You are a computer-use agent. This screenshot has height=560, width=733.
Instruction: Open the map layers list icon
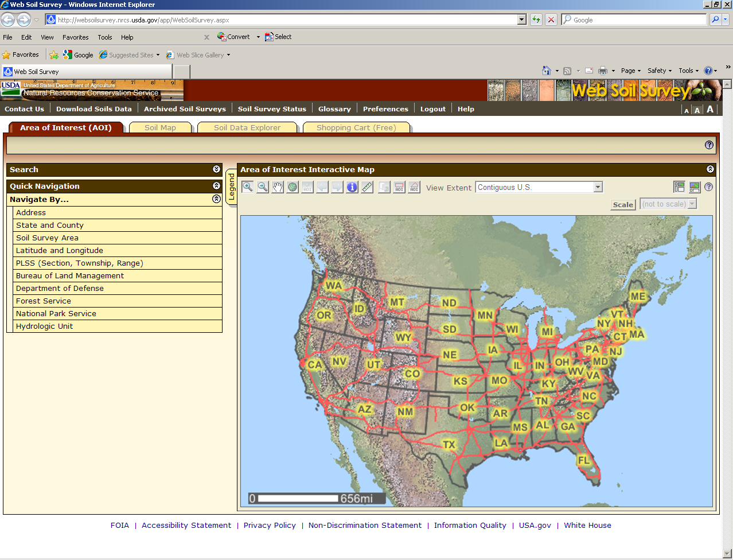[680, 187]
